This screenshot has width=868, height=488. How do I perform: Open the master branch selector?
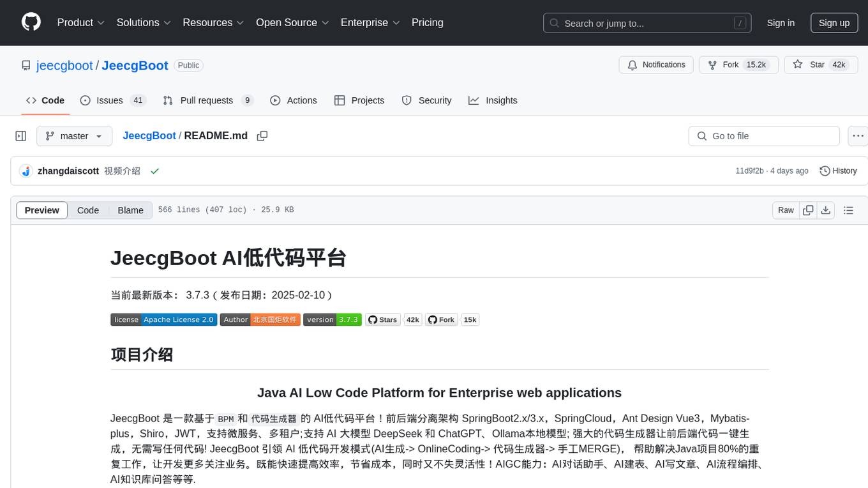pyautogui.click(x=74, y=136)
